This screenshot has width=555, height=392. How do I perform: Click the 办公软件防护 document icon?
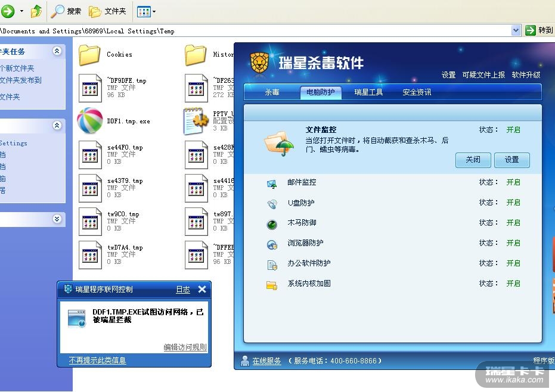click(x=271, y=265)
